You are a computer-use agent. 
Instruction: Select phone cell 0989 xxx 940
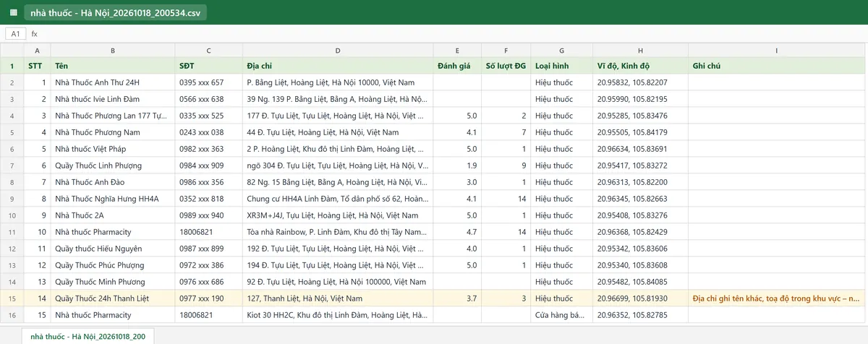pos(208,215)
